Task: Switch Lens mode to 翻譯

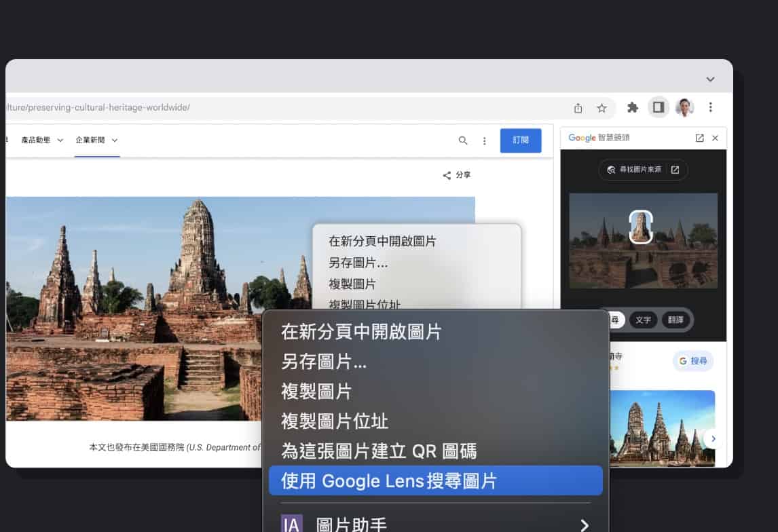Action: (675, 320)
